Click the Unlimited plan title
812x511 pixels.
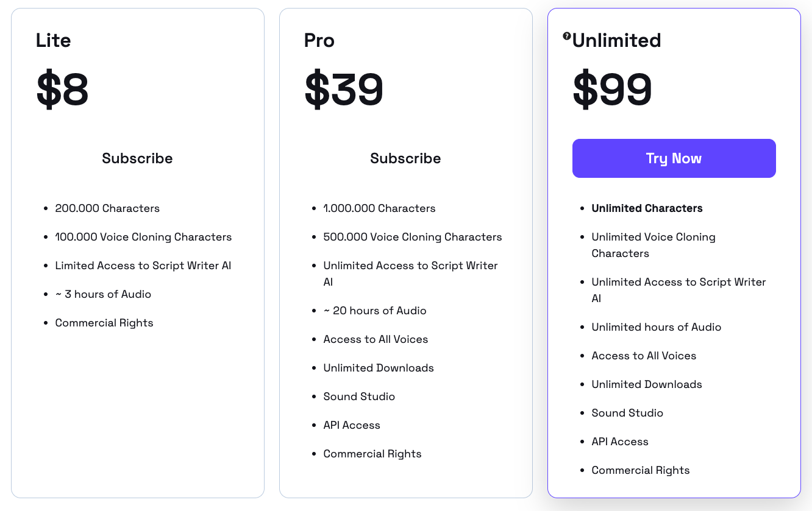click(616, 40)
